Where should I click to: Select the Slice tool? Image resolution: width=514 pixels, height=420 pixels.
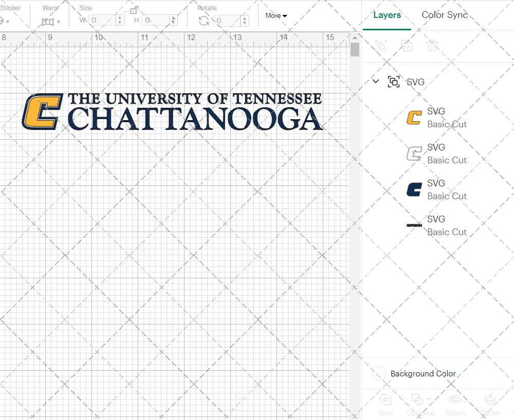pyautogui.click(x=385, y=405)
